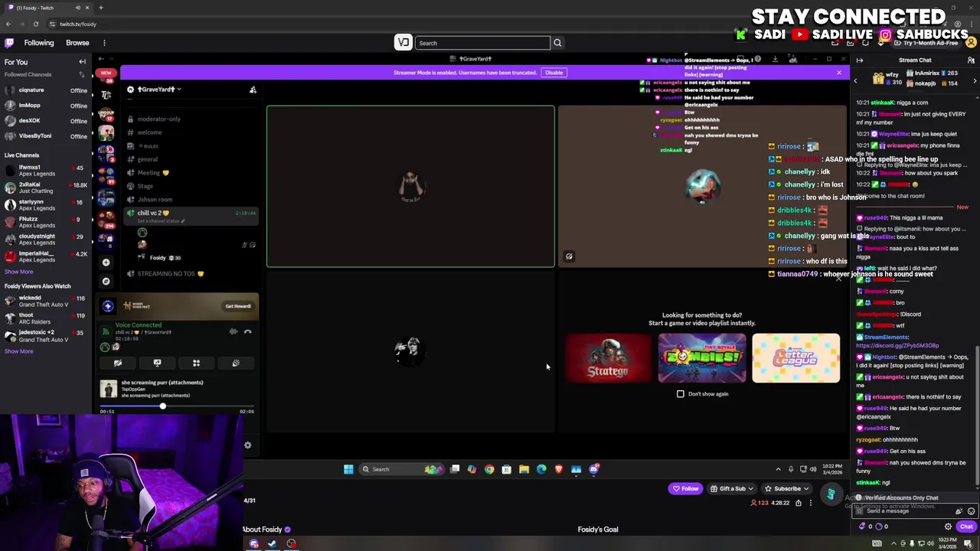Open Discord activities launcher
This screenshot has height=551, width=980.
pos(196,364)
